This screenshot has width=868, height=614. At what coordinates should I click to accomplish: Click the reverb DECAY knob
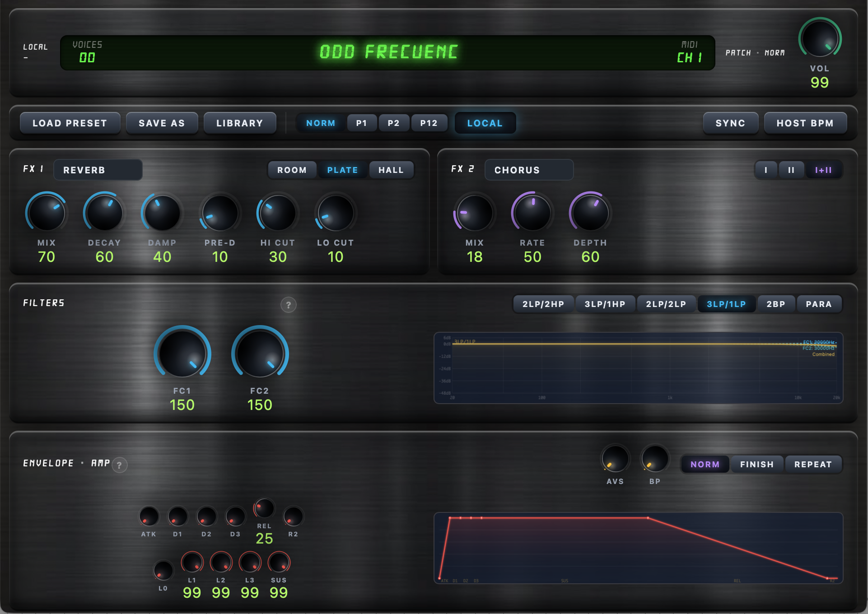pyautogui.click(x=104, y=213)
